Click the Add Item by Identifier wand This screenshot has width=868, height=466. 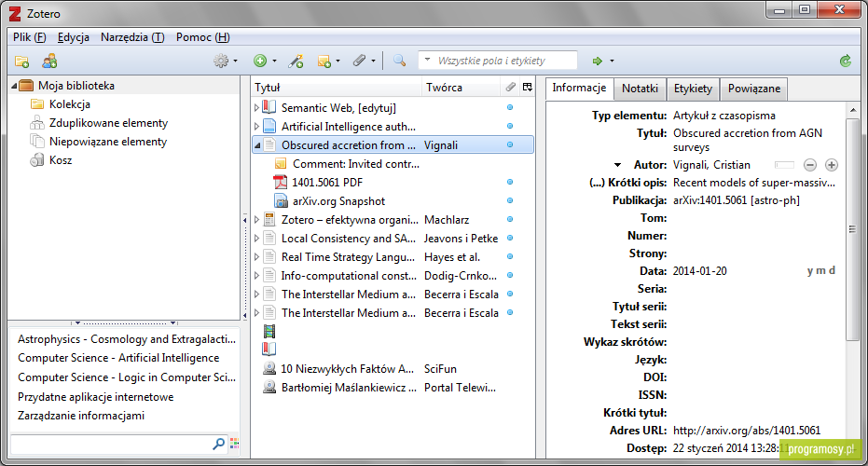click(296, 61)
